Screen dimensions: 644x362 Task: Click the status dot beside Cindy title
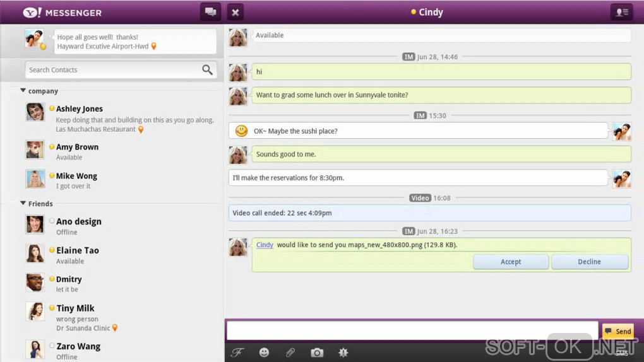click(414, 12)
